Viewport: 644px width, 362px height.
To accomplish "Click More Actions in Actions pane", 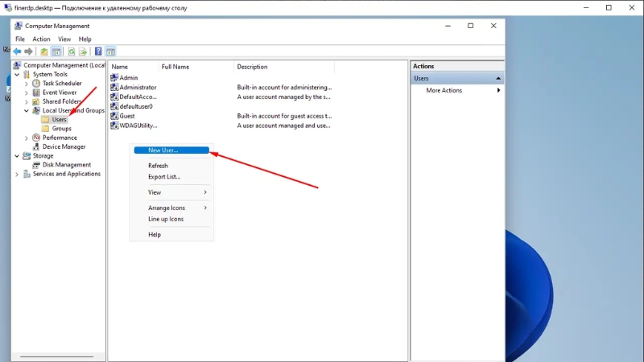I will [x=444, y=90].
